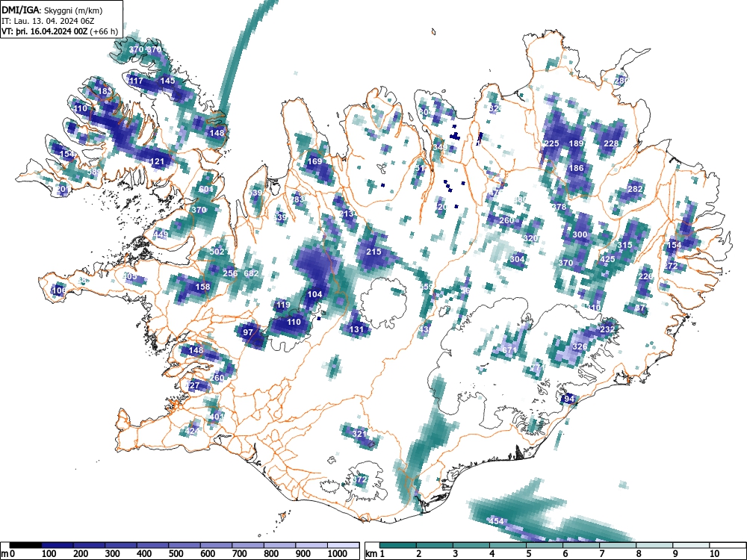Click the 121 visibility value
The height and width of the screenshot is (560, 747).
click(x=157, y=161)
